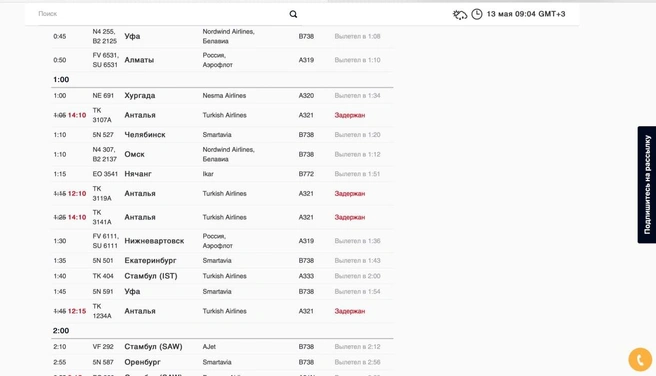Click status Вылетел в 2:00
The image size is (656, 376).
pyautogui.click(x=357, y=276)
